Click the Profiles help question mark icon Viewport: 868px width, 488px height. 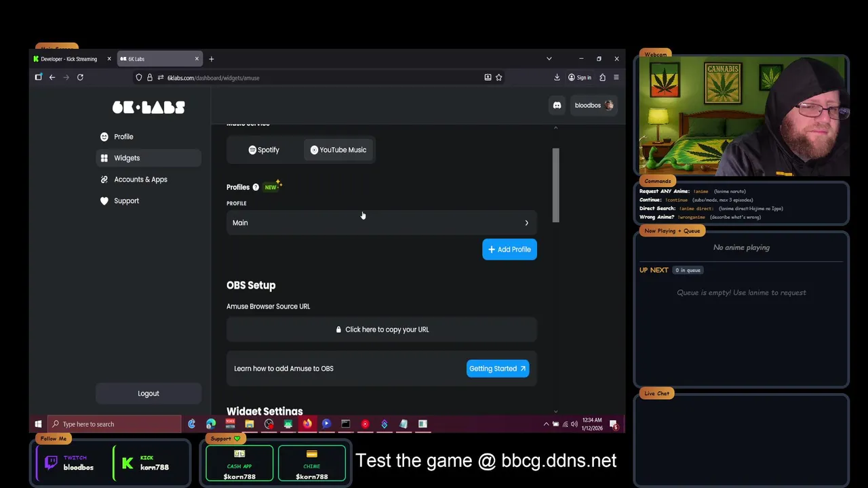tap(256, 187)
